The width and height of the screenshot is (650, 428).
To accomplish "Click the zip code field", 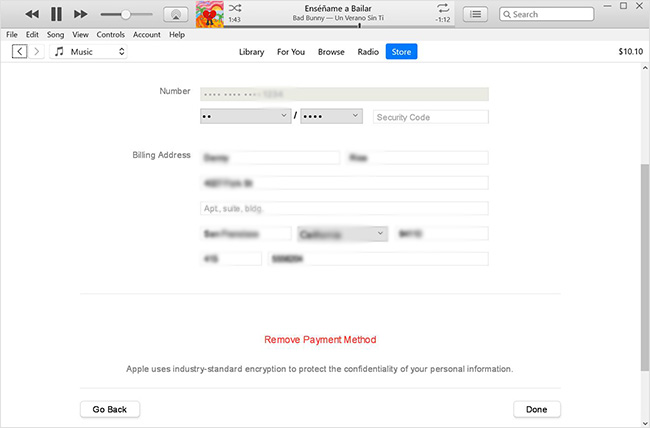I will 442,234.
